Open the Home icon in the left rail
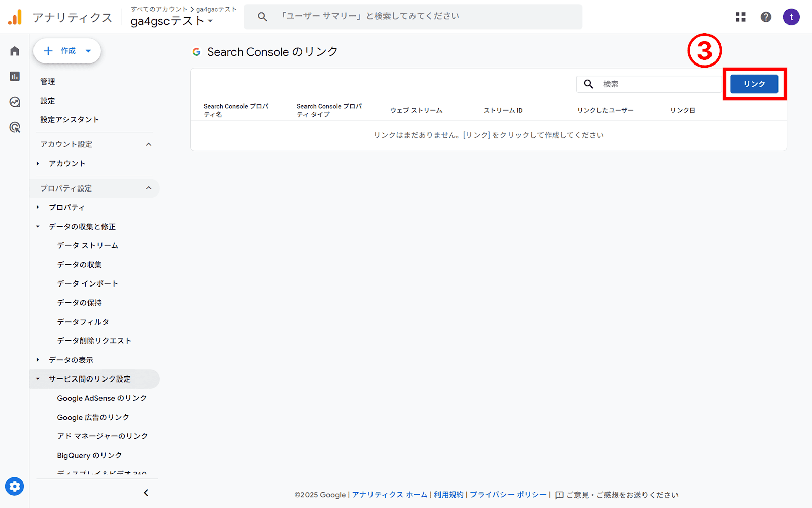Image resolution: width=812 pixels, height=508 pixels. point(14,50)
